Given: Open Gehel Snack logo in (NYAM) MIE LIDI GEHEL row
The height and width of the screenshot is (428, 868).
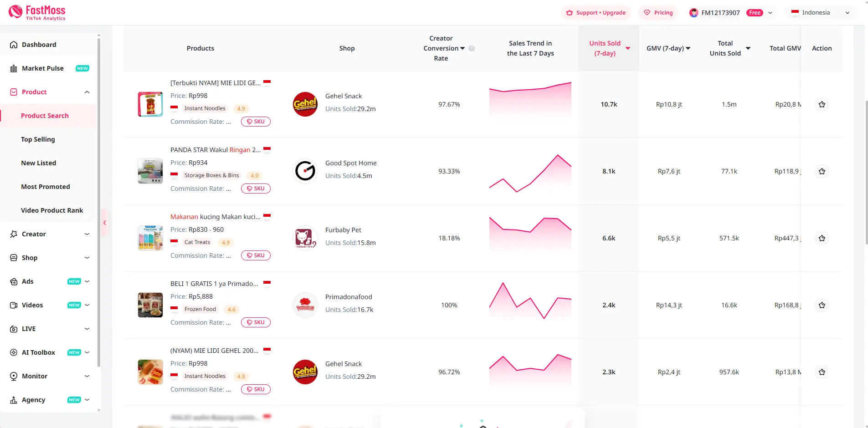Looking at the screenshot, I should click(305, 372).
